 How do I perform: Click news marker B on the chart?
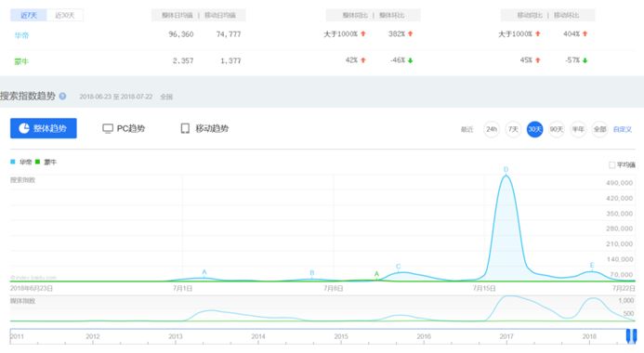click(312, 273)
